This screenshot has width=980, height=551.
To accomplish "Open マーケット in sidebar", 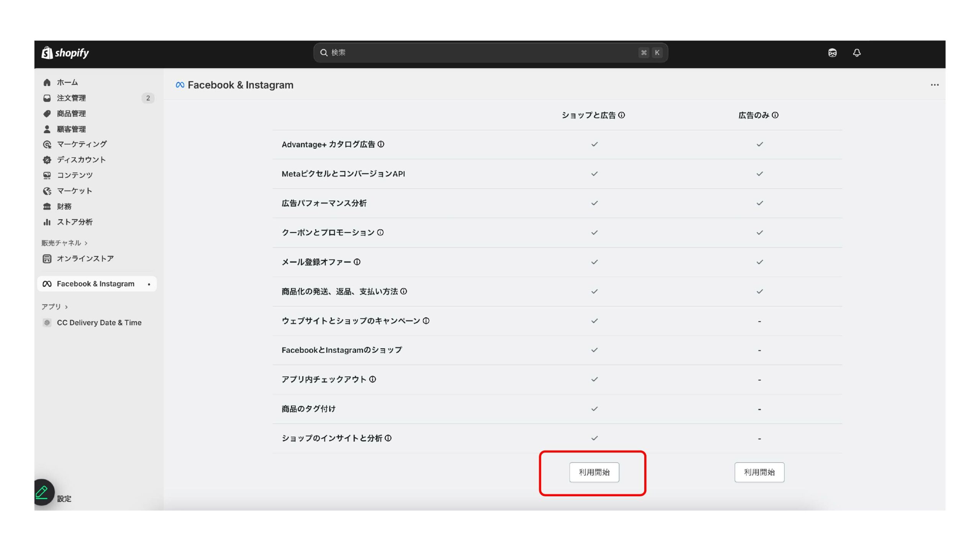I will point(74,191).
